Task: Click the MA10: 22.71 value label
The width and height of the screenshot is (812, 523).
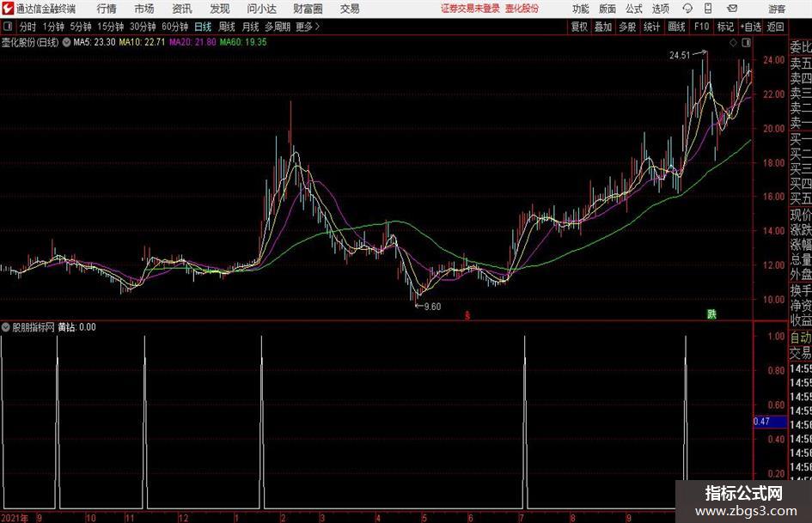Action: click(x=142, y=42)
